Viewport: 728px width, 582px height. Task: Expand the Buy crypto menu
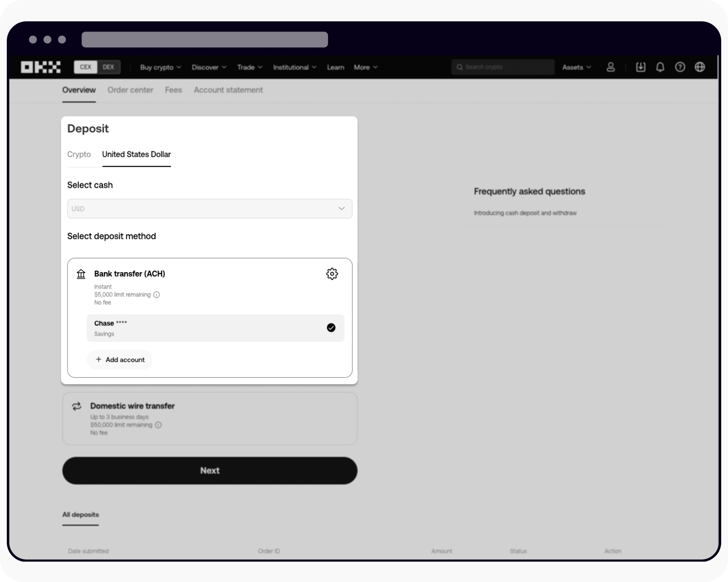coord(161,67)
